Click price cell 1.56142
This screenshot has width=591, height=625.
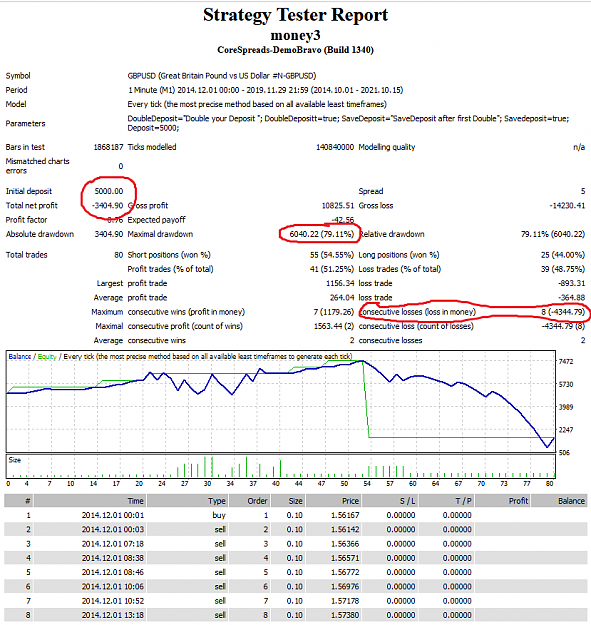(x=345, y=530)
